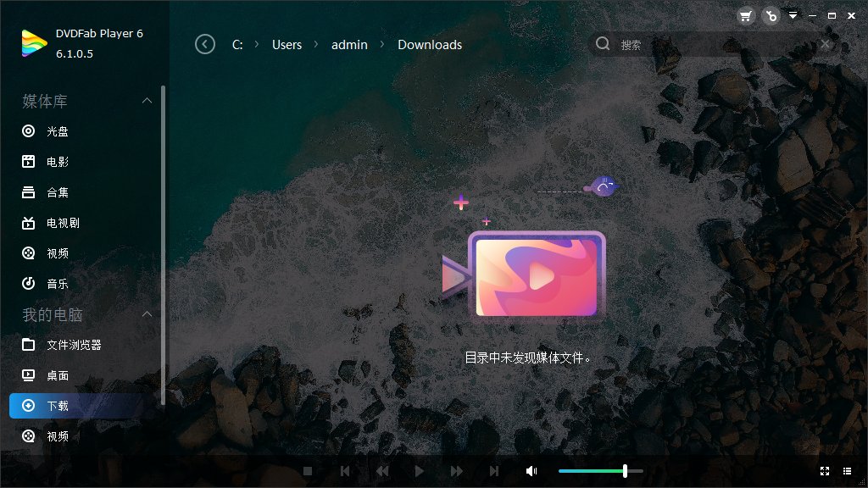
Task: Adjust the volume slider handle
Action: [x=625, y=470]
